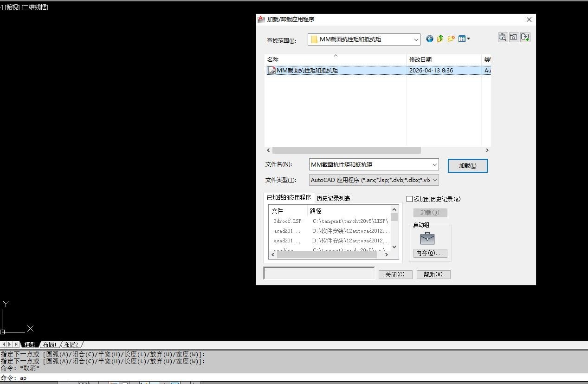Switch to 历史记录列表 tab

[333, 198]
